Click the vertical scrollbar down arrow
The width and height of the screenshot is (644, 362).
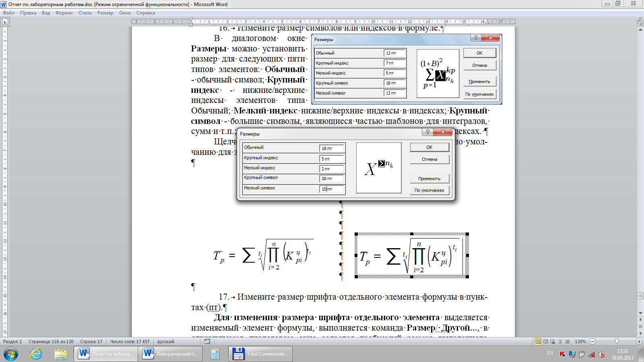[x=640, y=313]
